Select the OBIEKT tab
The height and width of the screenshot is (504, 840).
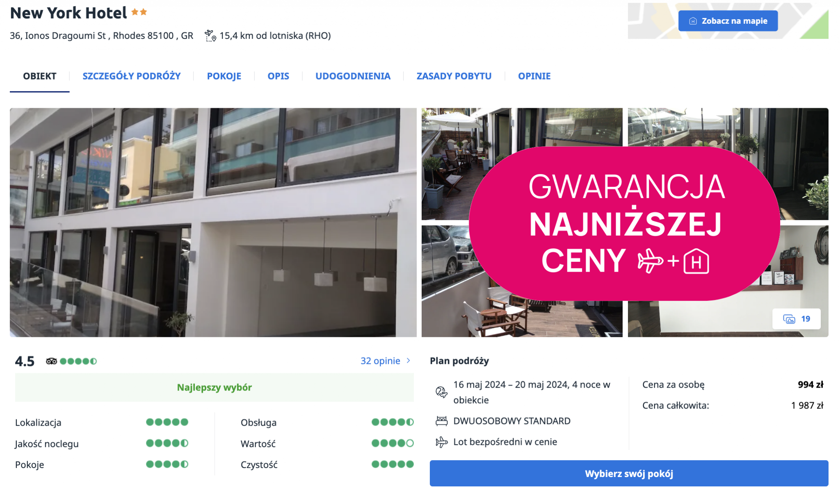(x=40, y=76)
